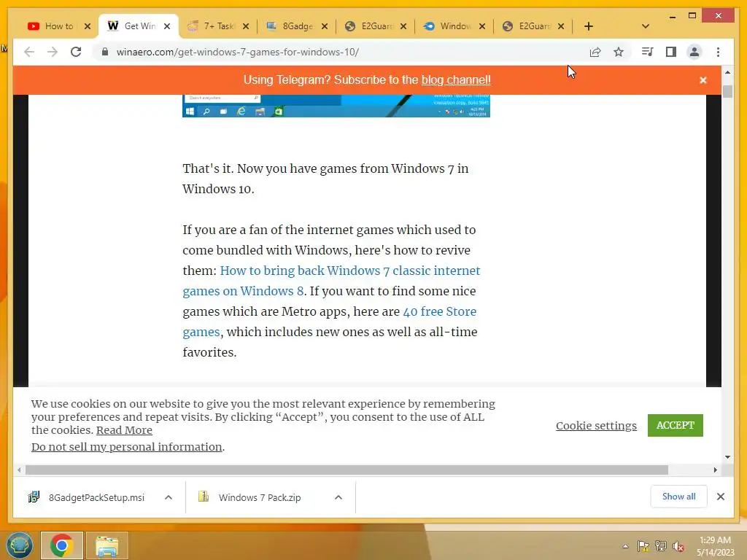Image resolution: width=747 pixels, height=560 pixels.
Task: Close the '7+ Task' tab
Action: tap(246, 26)
